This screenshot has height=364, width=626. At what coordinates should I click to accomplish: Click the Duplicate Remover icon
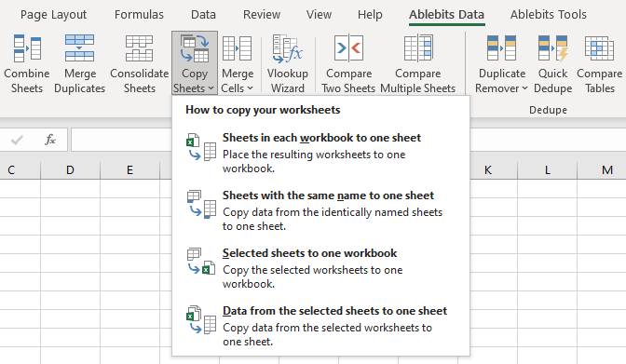501,48
